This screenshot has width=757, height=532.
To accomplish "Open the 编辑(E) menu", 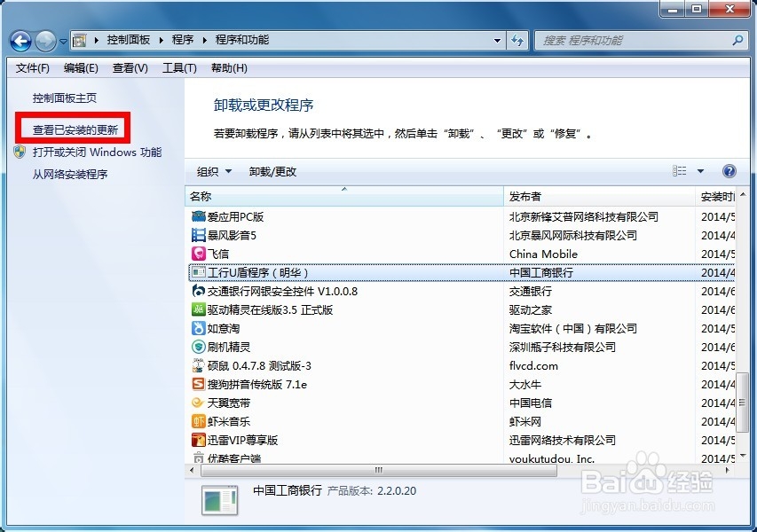I will click(x=81, y=68).
